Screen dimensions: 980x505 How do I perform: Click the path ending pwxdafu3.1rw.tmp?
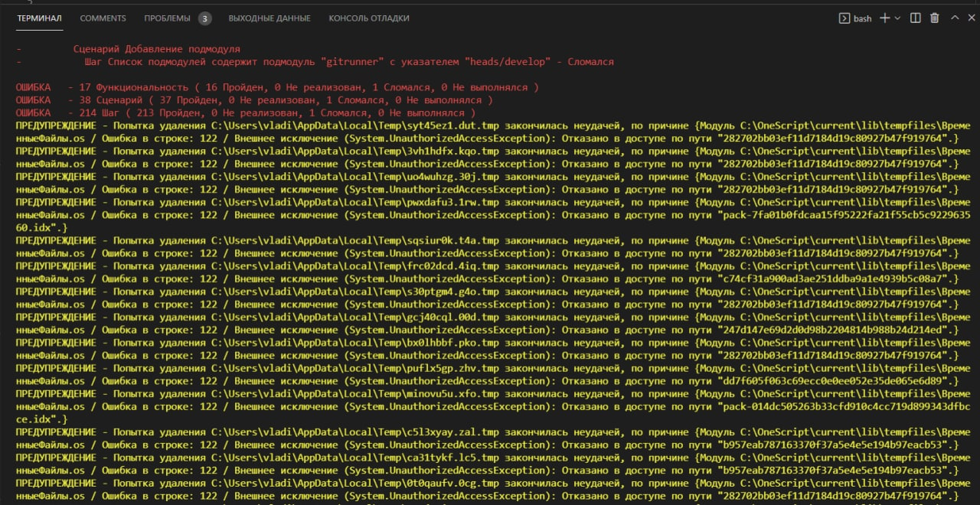tap(355, 202)
